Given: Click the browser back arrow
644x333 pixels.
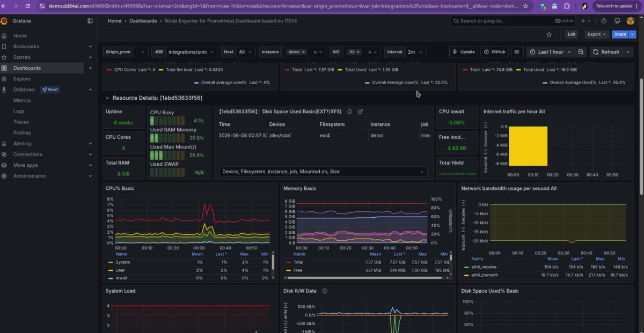Looking at the screenshot, I should pyautogui.click(x=4, y=6).
